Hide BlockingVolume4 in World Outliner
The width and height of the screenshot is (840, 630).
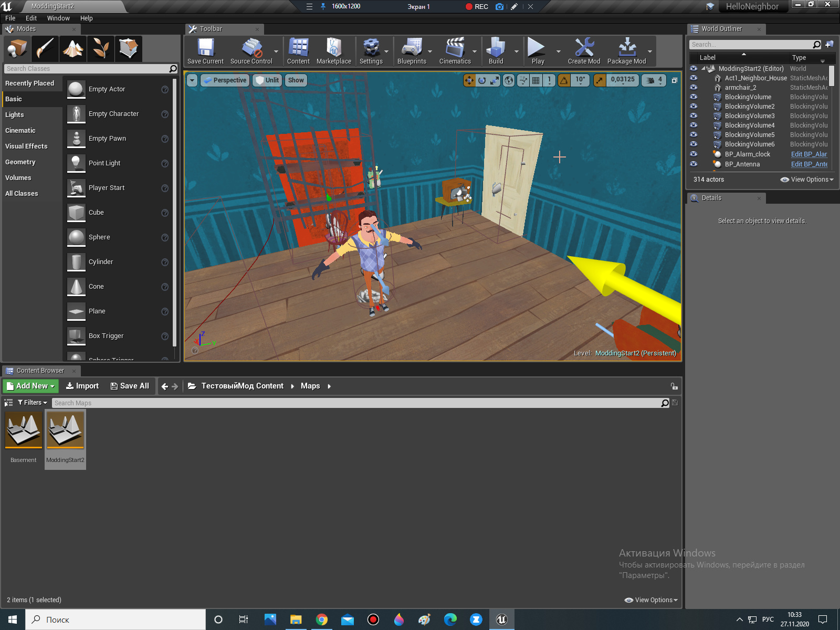coord(694,125)
